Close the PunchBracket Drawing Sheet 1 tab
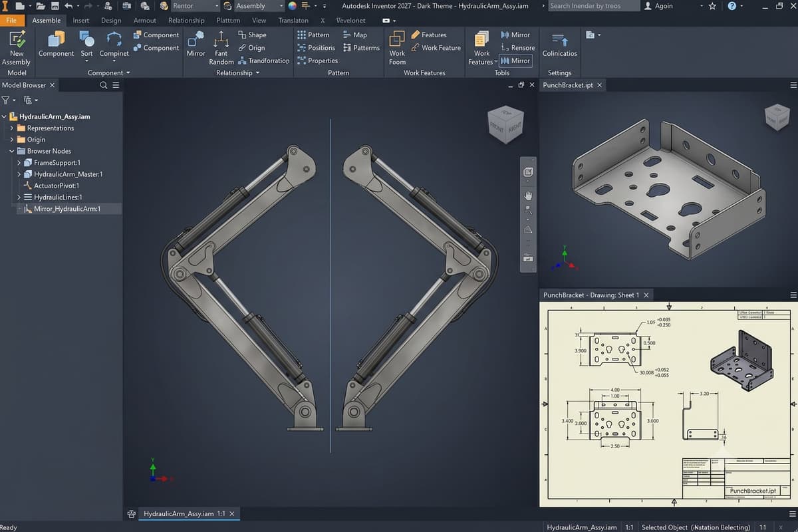The image size is (798, 532). (645, 295)
